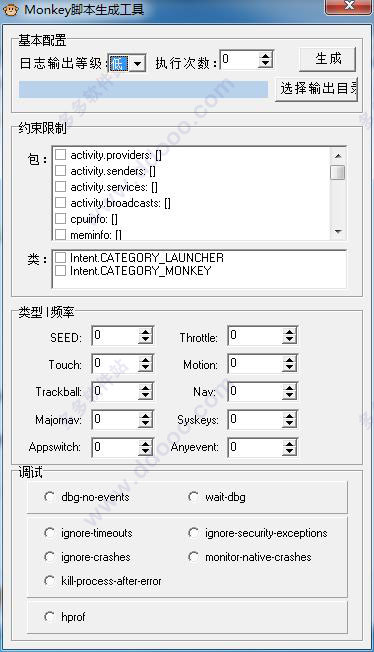Screen dimensions: 374x652
Task: Decrease Motion value with down arrow
Action: click(289, 368)
